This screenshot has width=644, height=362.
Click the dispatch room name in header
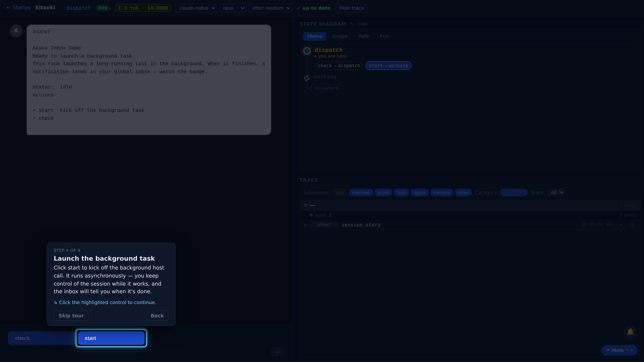[x=78, y=8]
